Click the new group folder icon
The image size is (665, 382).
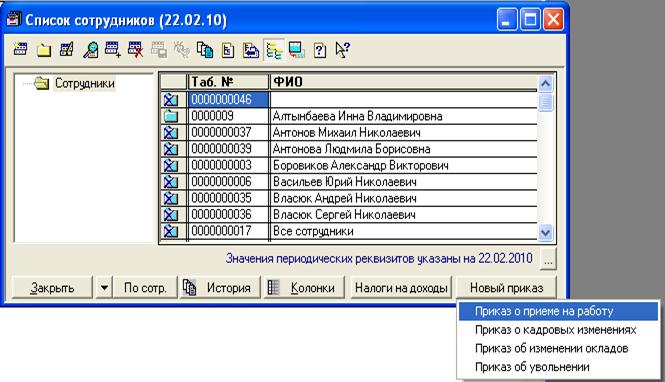click(x=44, y=50)
